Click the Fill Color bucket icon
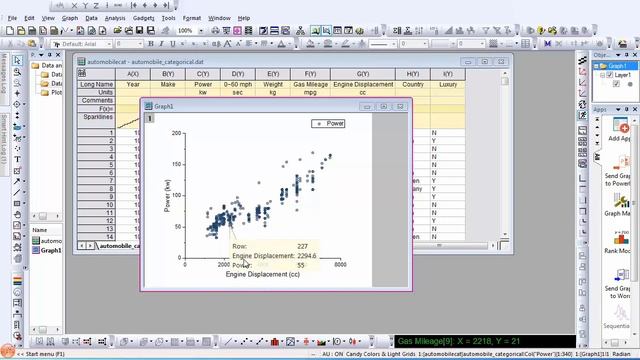The width and height of the screenshot is (640, 360). point(310,44)
